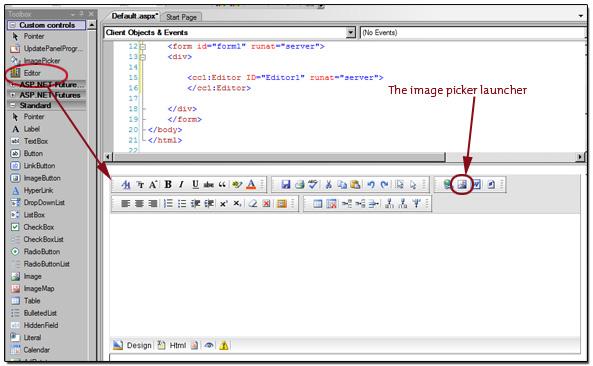This screenshot has height=366, width=593.
Task: Switch to the Start Page tab
Action: coord(182,17)
